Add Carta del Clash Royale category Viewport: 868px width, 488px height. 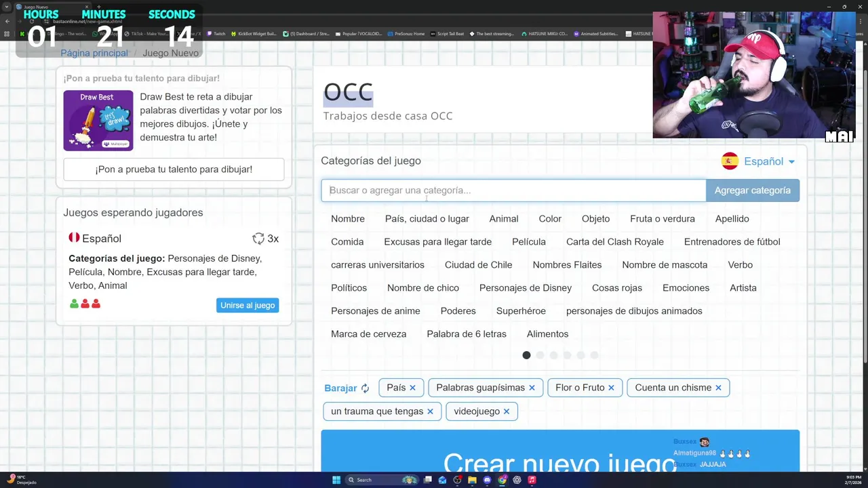(x=615, y=242)
